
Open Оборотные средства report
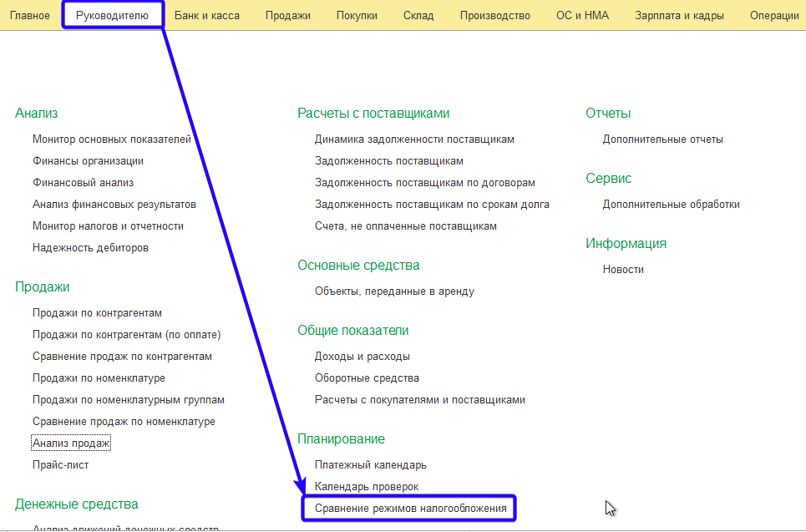coord(367,377)
